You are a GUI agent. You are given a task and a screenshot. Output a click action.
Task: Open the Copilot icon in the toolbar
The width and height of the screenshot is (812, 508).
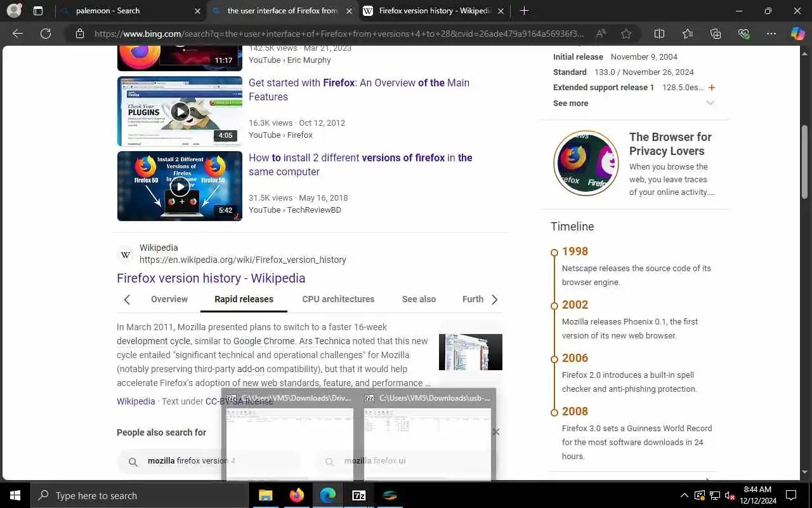797,34
